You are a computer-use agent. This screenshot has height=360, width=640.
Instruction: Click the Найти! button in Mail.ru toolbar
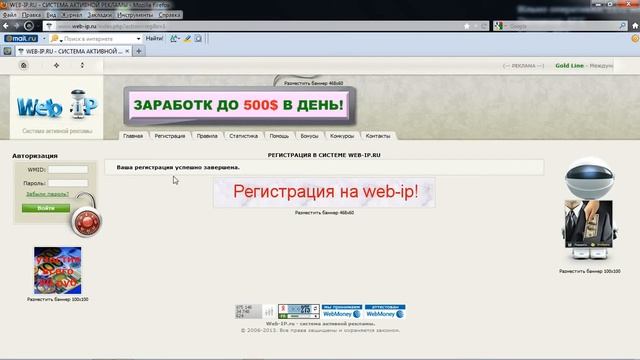[154, 38]
